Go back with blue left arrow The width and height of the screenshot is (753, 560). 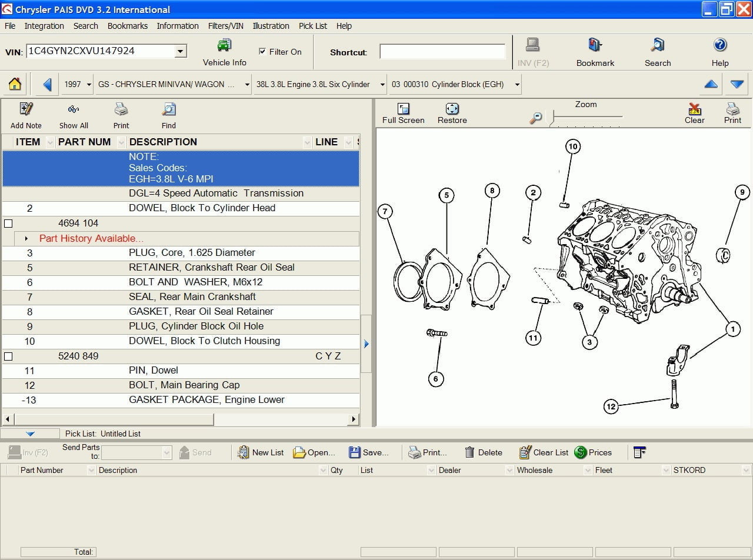pos(48,84)
